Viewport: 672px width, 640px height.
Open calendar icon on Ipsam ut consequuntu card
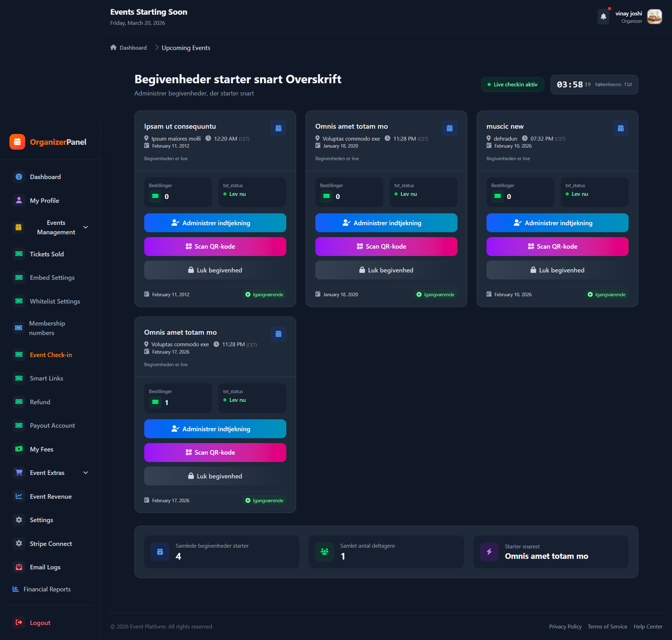pos(279,128)
